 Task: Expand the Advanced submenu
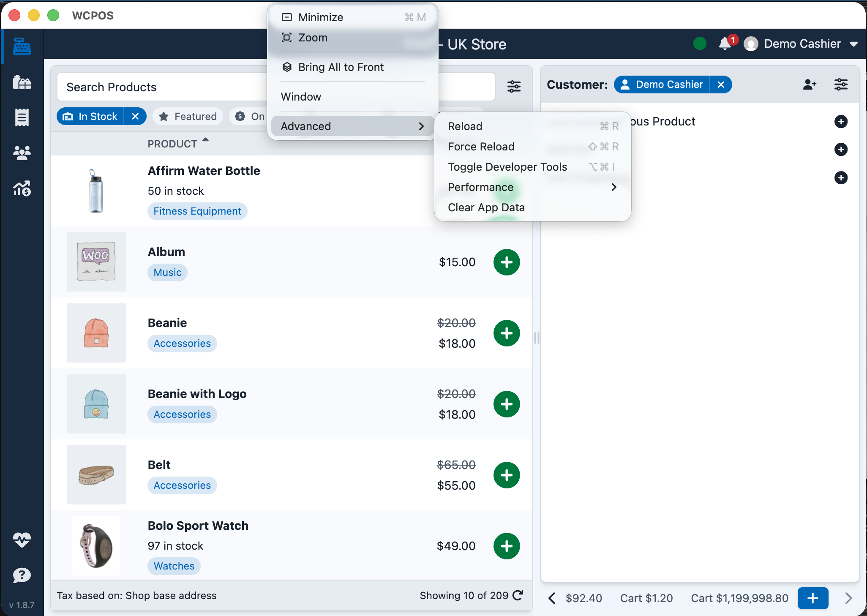pos(352,126)
